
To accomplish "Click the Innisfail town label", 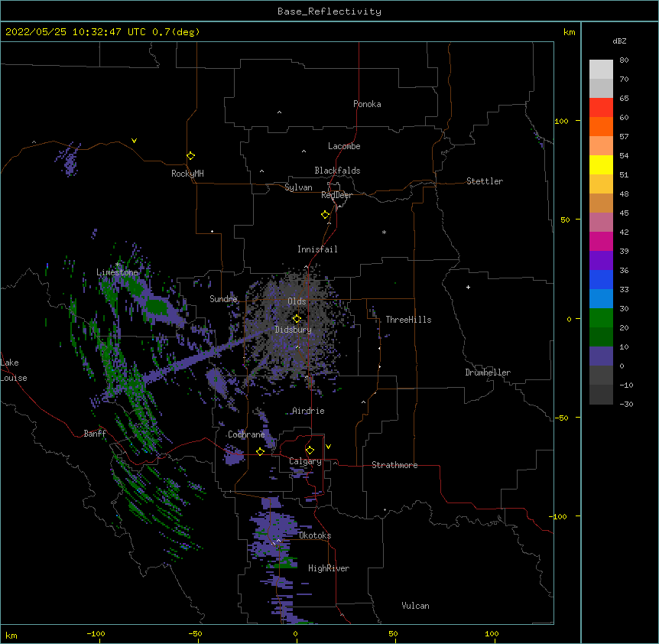I will pyautogui.click(x=317, y=249).
